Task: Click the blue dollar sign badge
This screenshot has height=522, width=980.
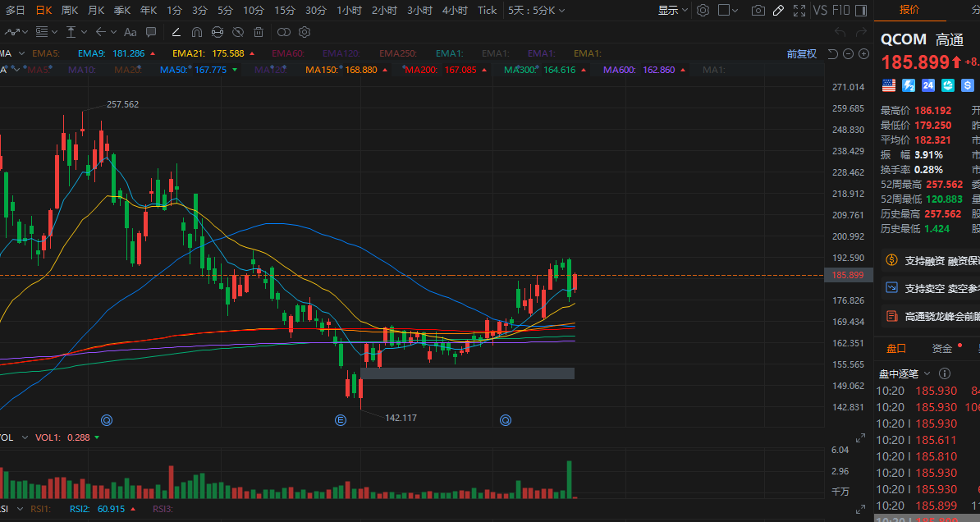Action: 968,85
